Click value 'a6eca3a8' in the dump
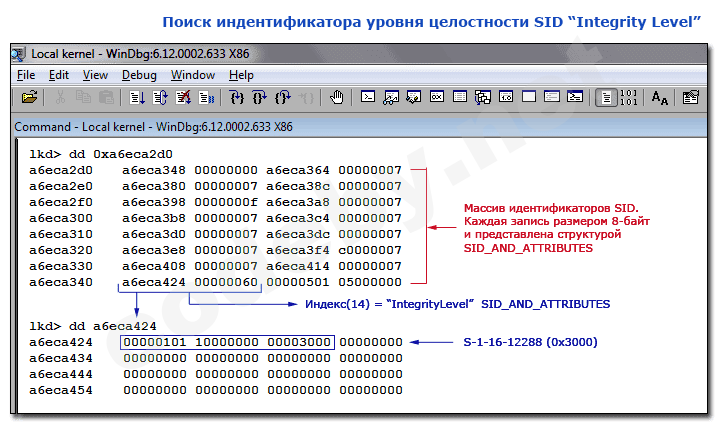 tap(298, 202)
